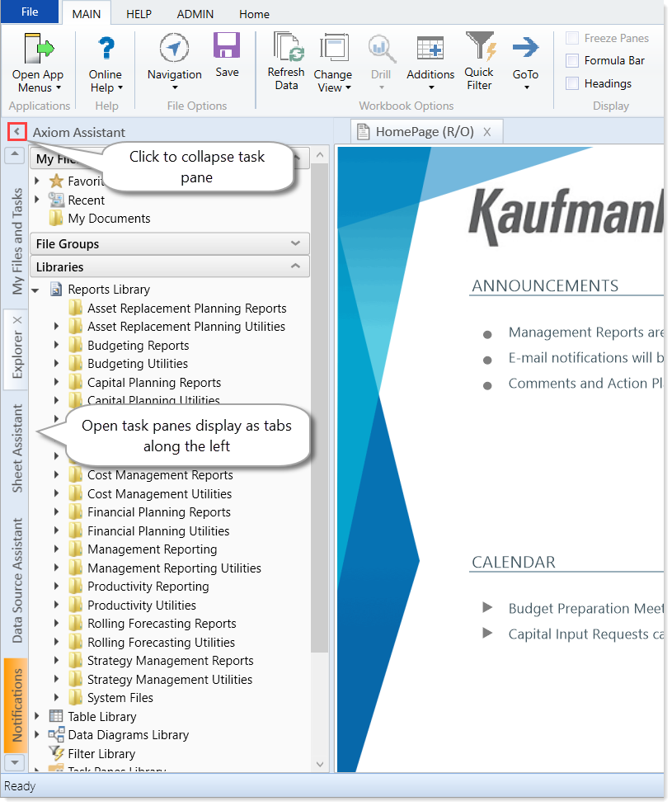This screenshot has height=806, width=672.
Task: Click the Navigation compass icon
Action: click(x=174, y=49)
